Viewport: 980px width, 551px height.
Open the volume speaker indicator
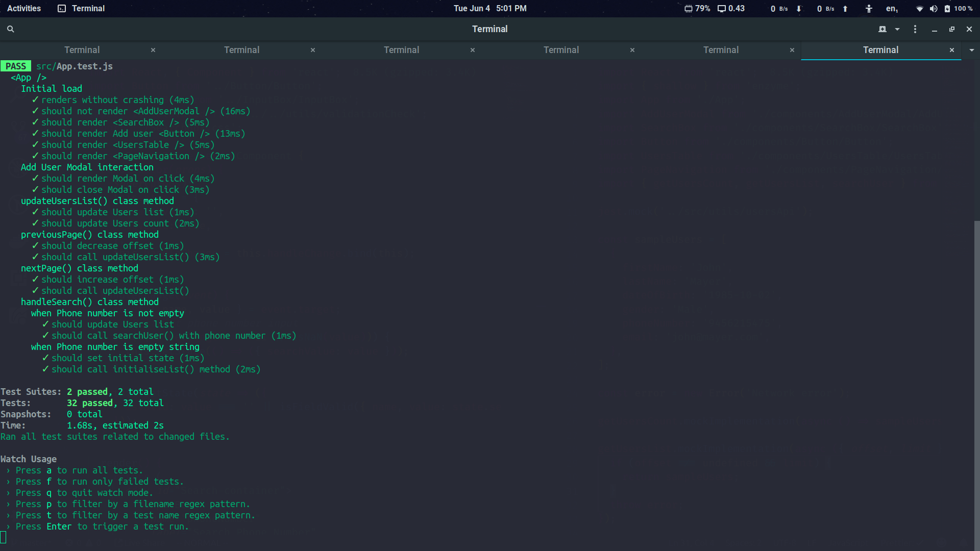933,9
